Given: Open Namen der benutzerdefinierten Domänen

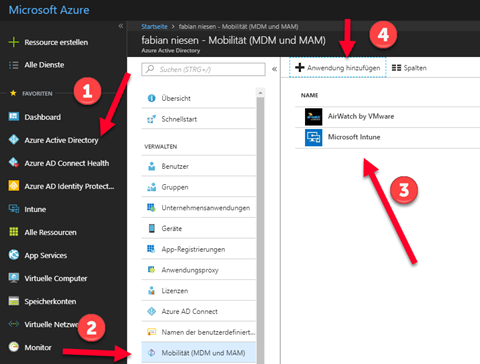Looking at the screenshot, I should (198, 332).
